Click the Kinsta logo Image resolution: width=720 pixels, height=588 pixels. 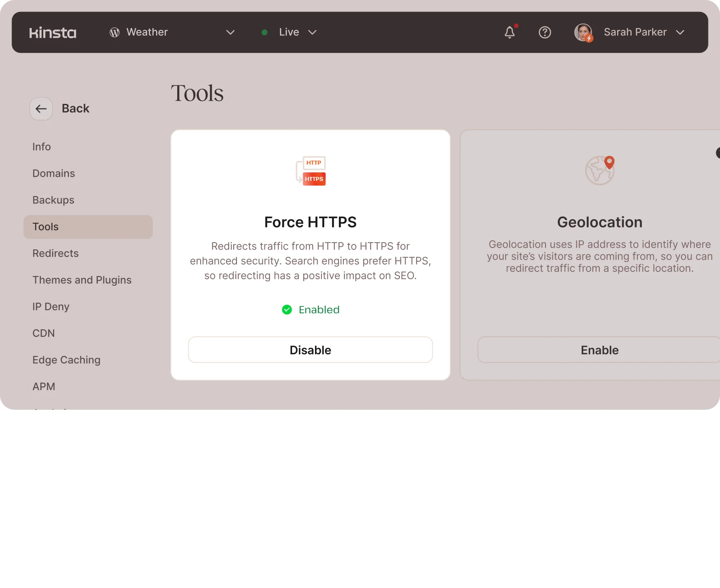click(x=53, y=33)
